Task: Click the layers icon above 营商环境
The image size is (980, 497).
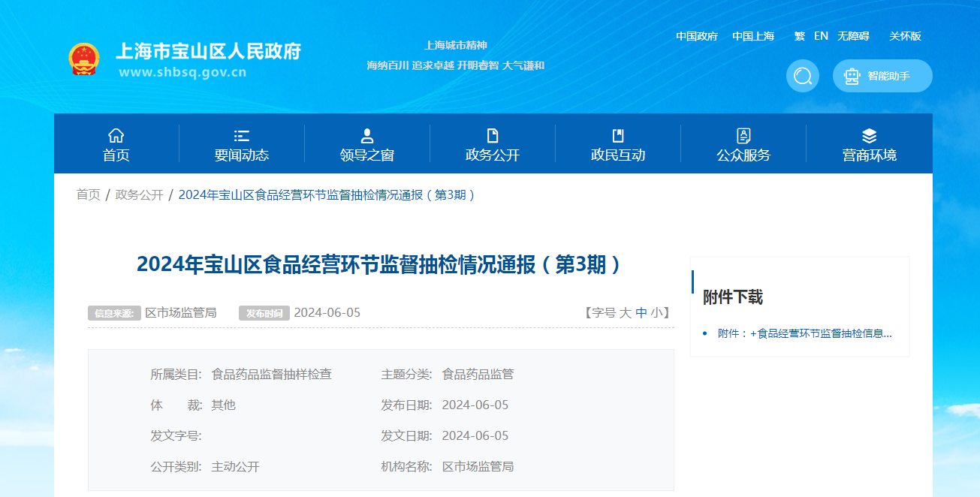Action: pos(869,135)
